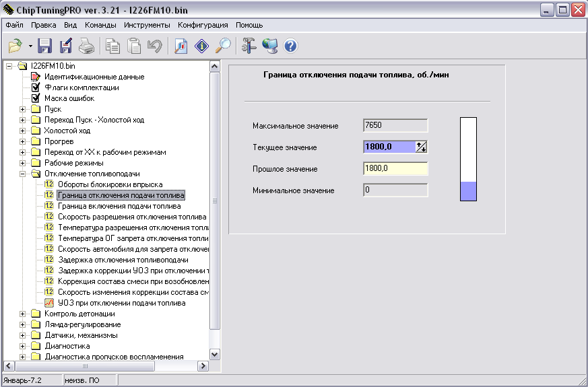Select Скорость автомобиля для запрета item
The width and height of the screenshot is (588, 387).
point(133,250)
